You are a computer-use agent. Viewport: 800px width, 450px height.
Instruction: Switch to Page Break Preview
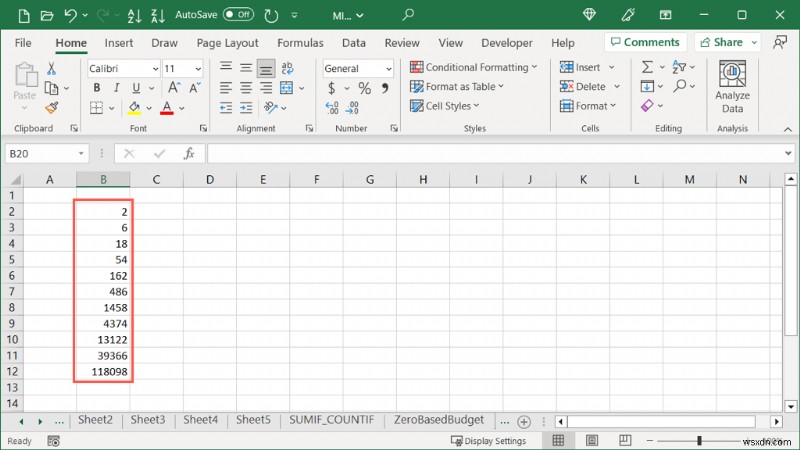click(625, 440)
